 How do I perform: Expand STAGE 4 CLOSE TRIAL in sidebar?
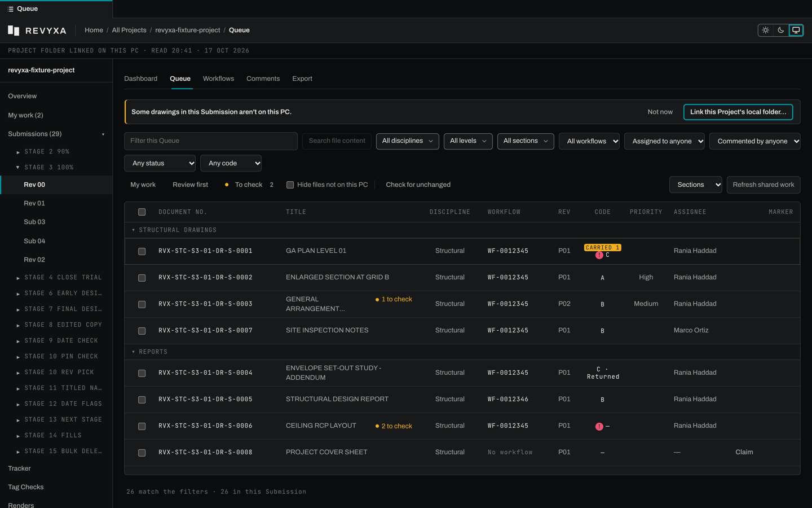coord(18,278)
